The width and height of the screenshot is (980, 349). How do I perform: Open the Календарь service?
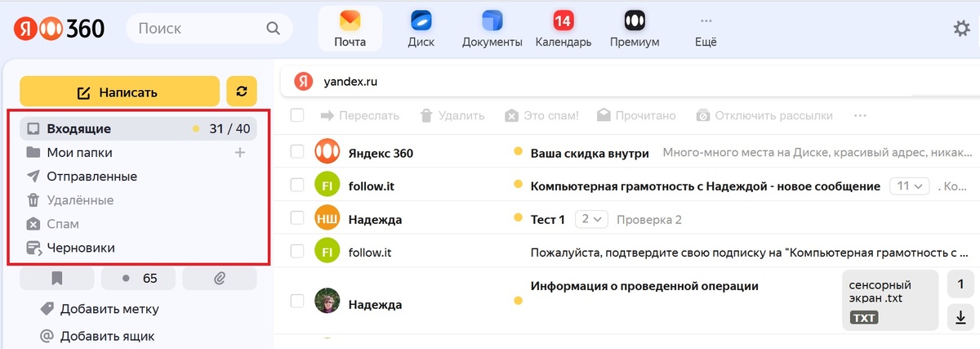563,29
